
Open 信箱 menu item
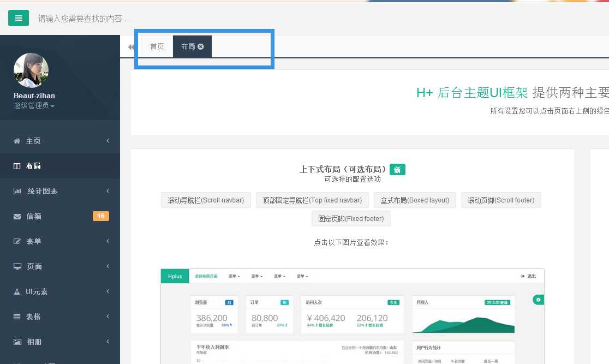point(60,216)
